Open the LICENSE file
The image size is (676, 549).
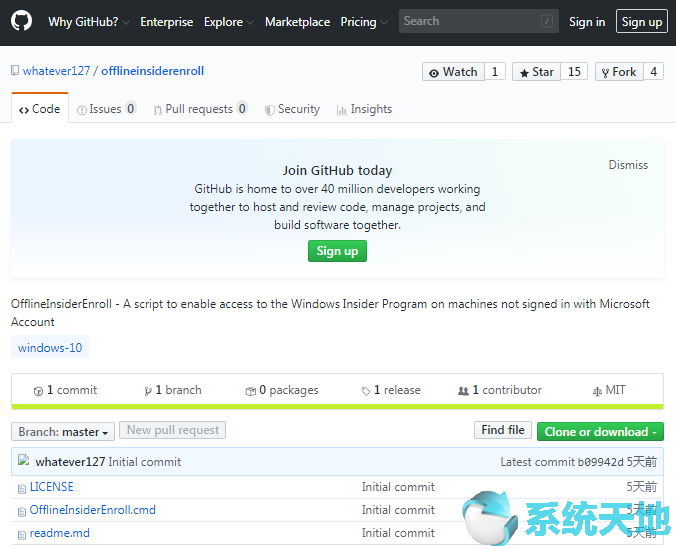[52, 487]
